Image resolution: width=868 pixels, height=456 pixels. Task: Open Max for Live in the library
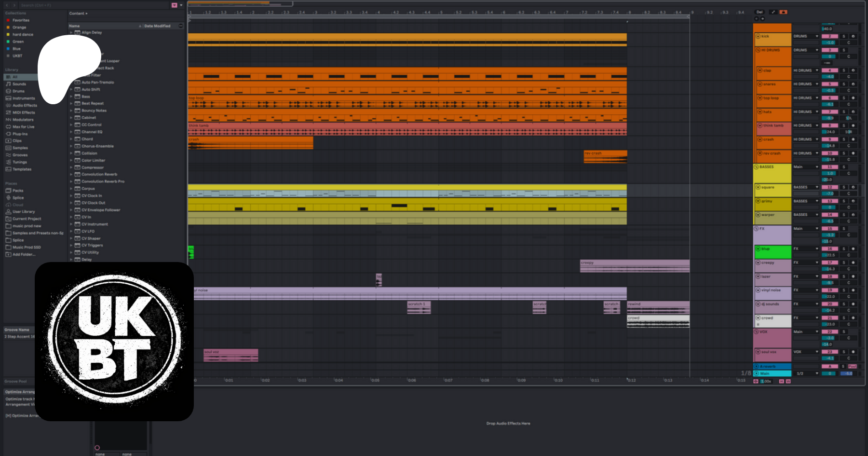pos(23,127)
